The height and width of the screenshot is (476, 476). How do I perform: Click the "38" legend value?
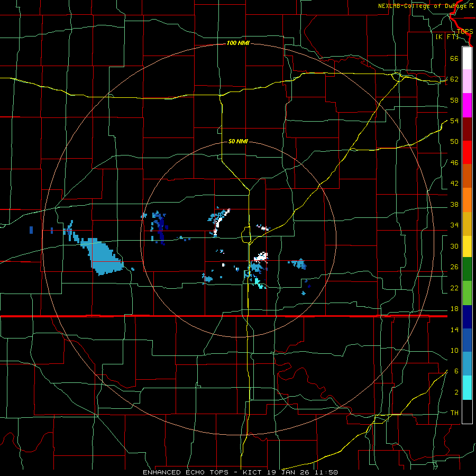point(454,204)
